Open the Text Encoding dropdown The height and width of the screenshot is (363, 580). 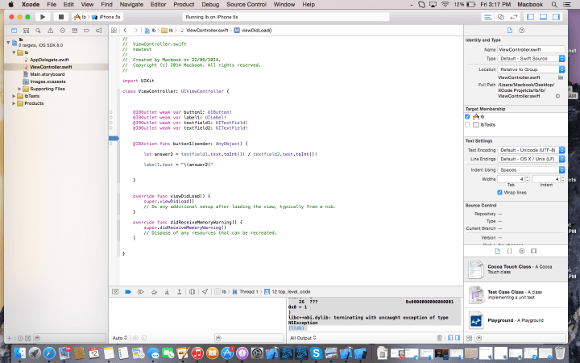click(531, 150)
